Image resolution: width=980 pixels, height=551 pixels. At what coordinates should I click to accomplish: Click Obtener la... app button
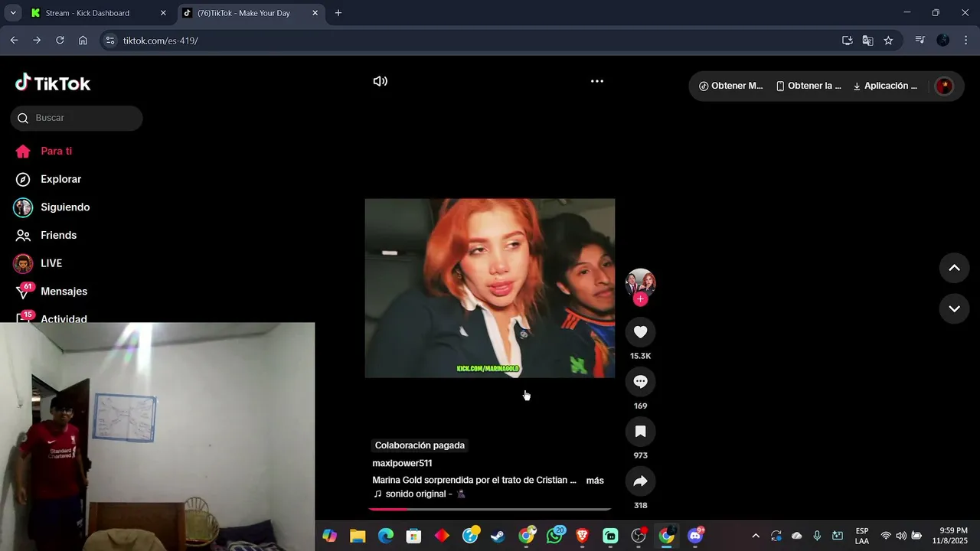(808, 86)
